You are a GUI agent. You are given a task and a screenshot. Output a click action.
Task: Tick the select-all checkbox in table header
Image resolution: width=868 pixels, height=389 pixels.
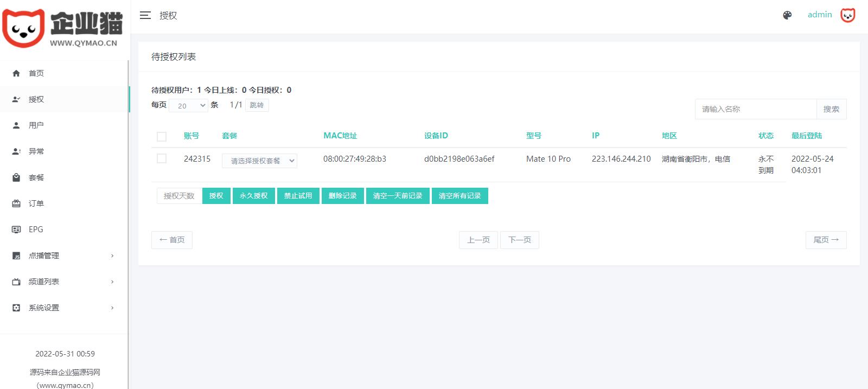[x=162, y=137]
